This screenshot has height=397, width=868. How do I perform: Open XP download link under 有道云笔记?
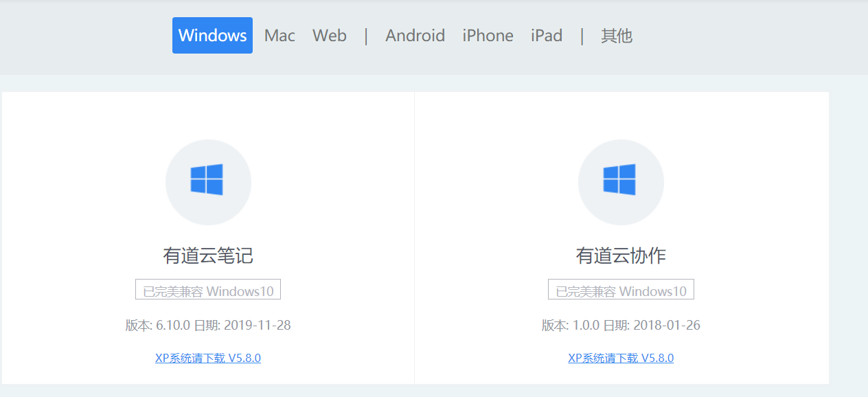click(208, 358)
